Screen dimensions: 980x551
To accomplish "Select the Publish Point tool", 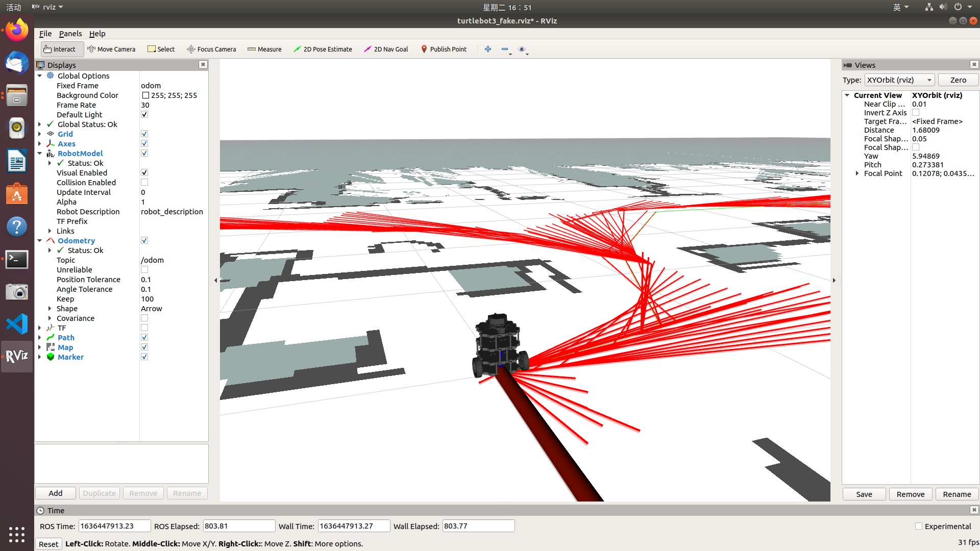I will pos(444,49).
